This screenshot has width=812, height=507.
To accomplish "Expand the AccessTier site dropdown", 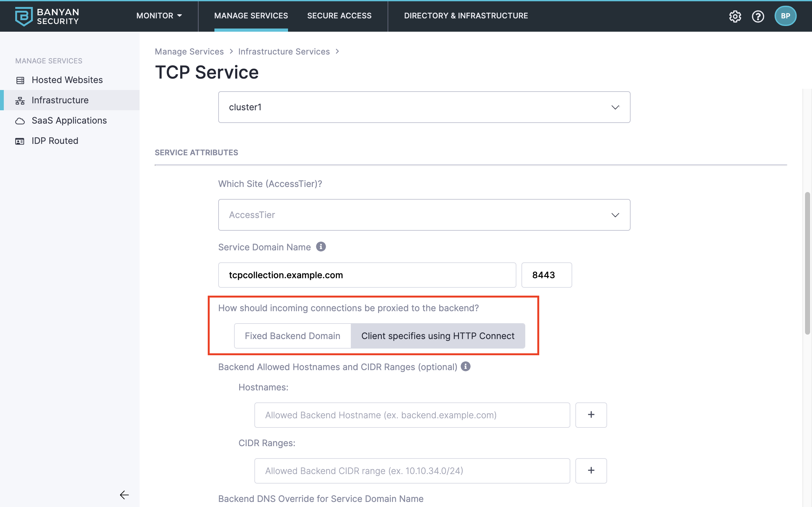I will (x=424, y=215).
